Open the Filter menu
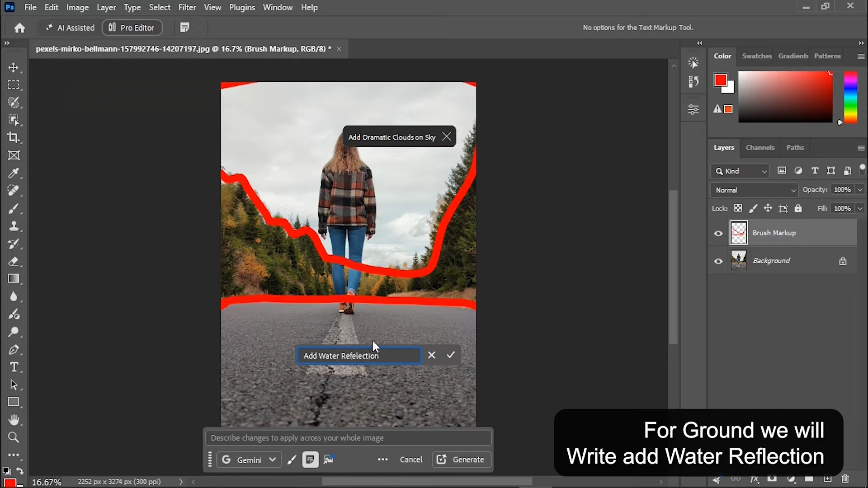Image resolution: width=868 pixels, height=488 pixels. coord(187,7)
